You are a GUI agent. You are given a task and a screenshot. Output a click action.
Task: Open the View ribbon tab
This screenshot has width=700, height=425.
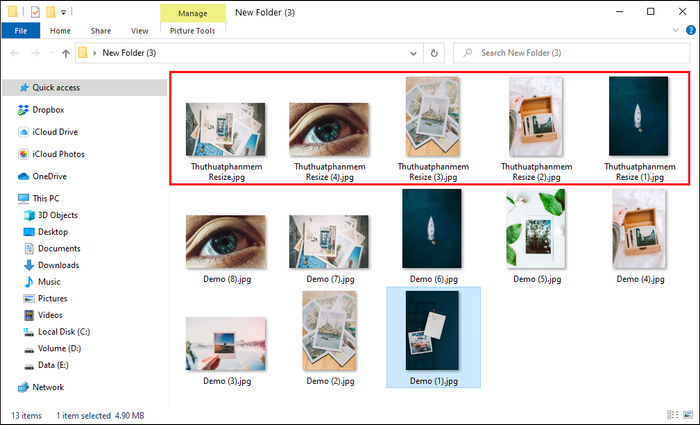click(x=139, y=30)
